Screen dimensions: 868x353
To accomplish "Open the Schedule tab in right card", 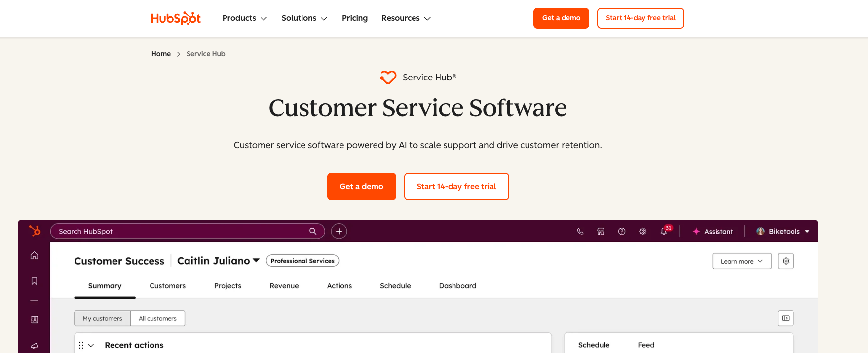I will [594, 345].
